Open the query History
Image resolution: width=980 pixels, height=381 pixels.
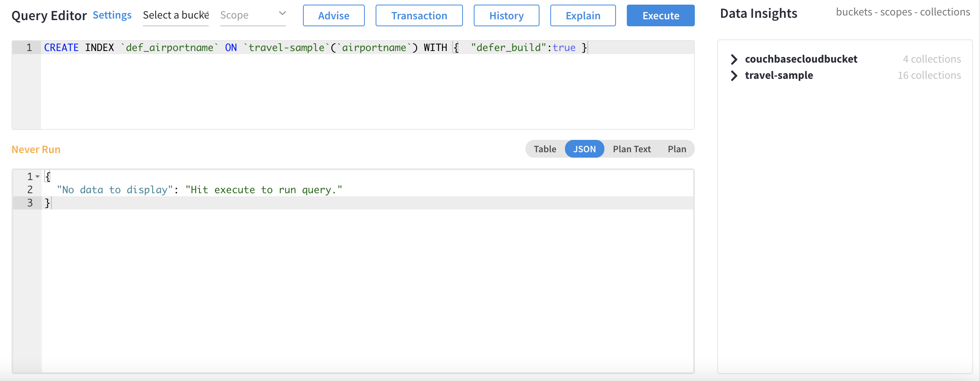tap(506, 15)
